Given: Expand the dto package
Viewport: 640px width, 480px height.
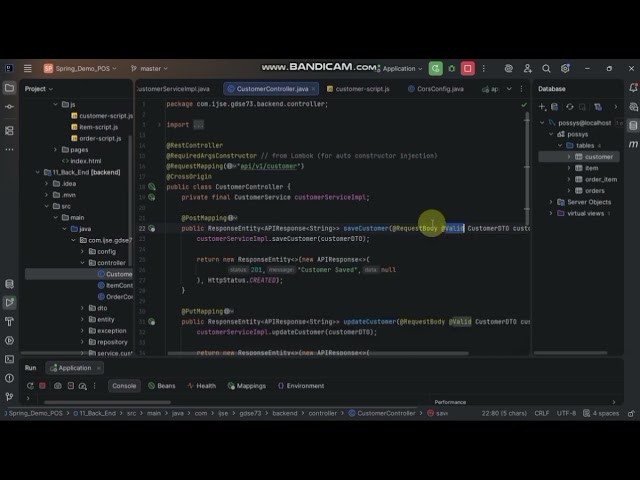Looking at the screenshot, I should 82,308.
